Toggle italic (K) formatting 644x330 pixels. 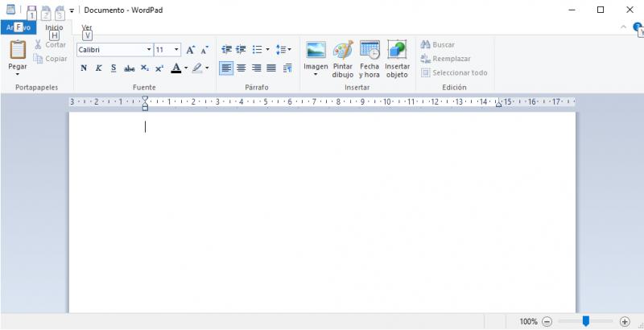coord(98,68)
